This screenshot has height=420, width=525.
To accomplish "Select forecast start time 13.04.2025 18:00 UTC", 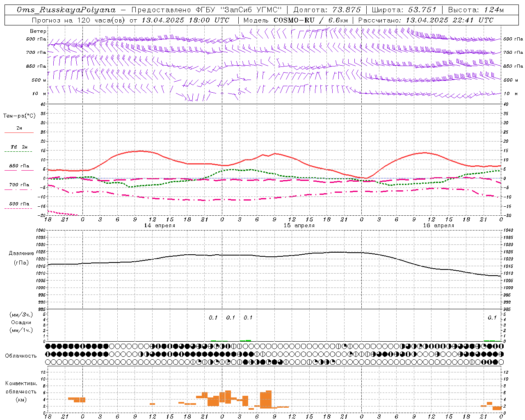I will [185, 20].
